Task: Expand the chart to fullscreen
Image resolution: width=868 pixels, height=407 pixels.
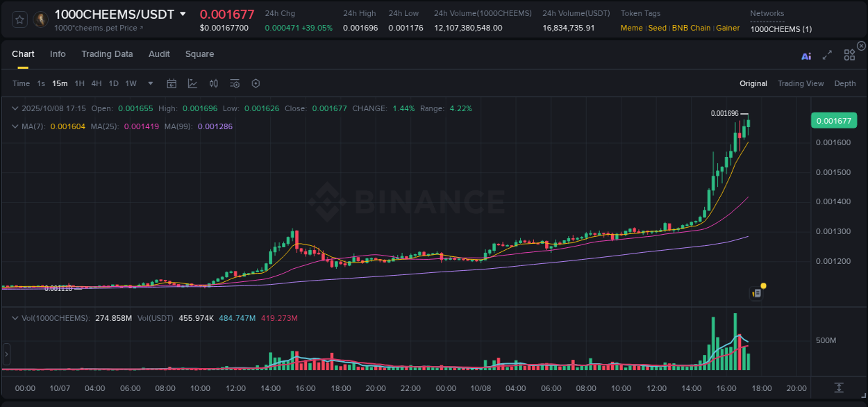Action: 827,55
